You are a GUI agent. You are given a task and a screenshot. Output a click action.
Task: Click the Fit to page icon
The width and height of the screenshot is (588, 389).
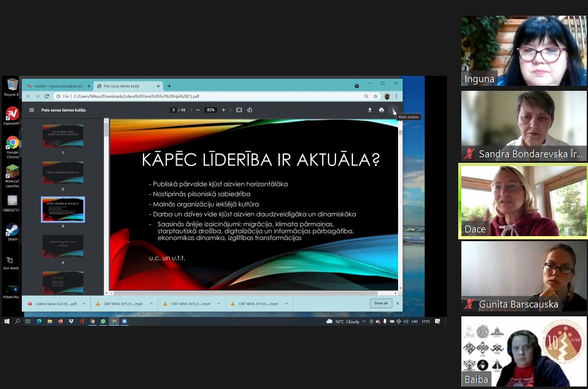239,110
